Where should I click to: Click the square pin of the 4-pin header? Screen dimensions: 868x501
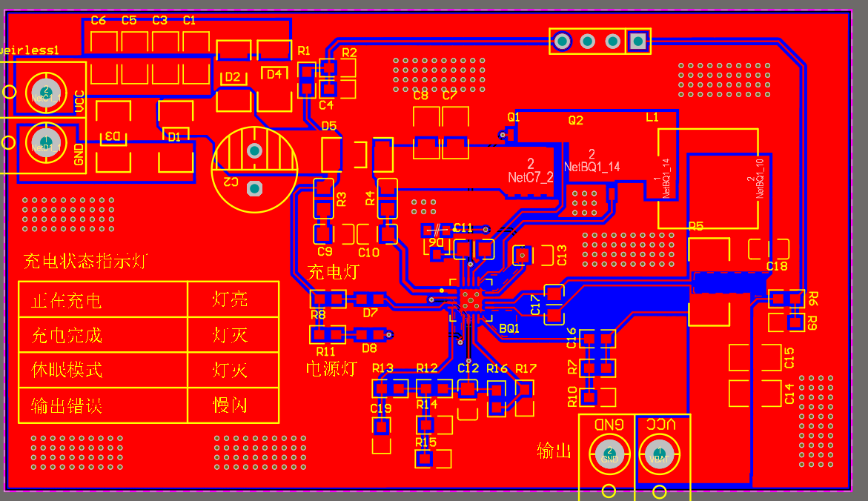coord(637,41)
